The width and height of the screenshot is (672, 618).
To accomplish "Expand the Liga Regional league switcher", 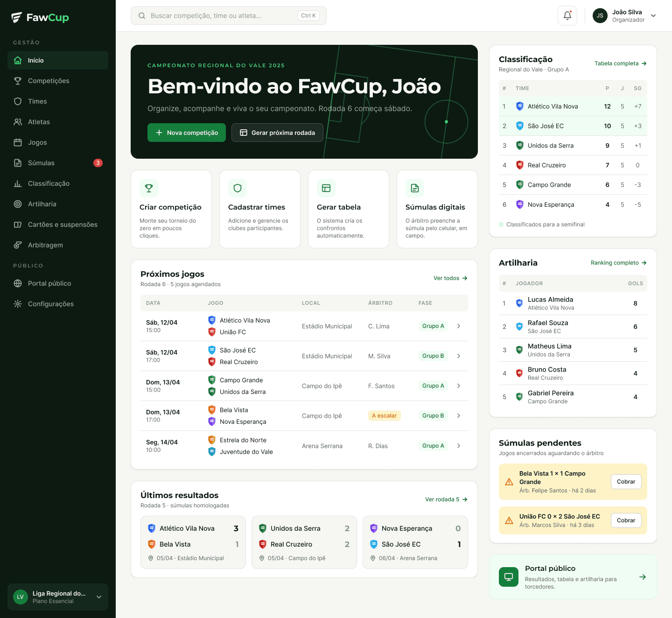I will pyautogui.click(x=99, y=597).
